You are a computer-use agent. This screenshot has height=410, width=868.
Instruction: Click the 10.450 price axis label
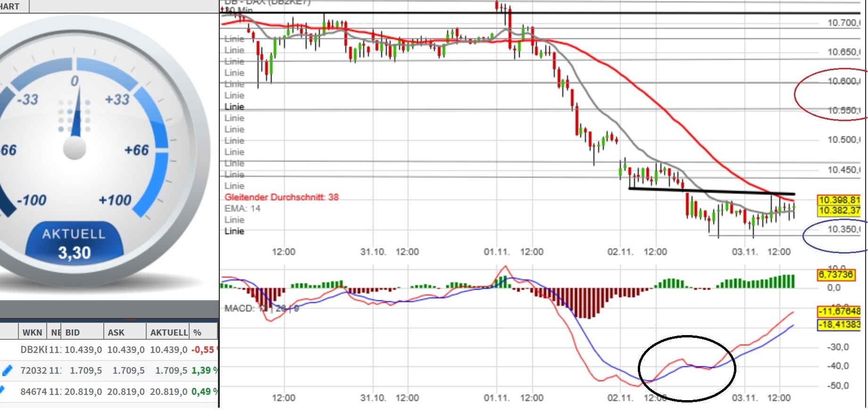844,170
